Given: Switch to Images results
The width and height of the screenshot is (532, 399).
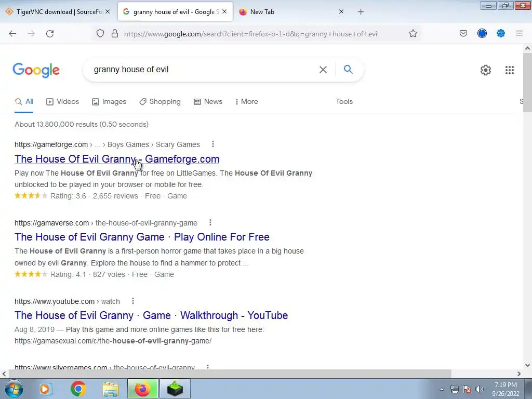Looking at the screenshot, I should (109, 101).
